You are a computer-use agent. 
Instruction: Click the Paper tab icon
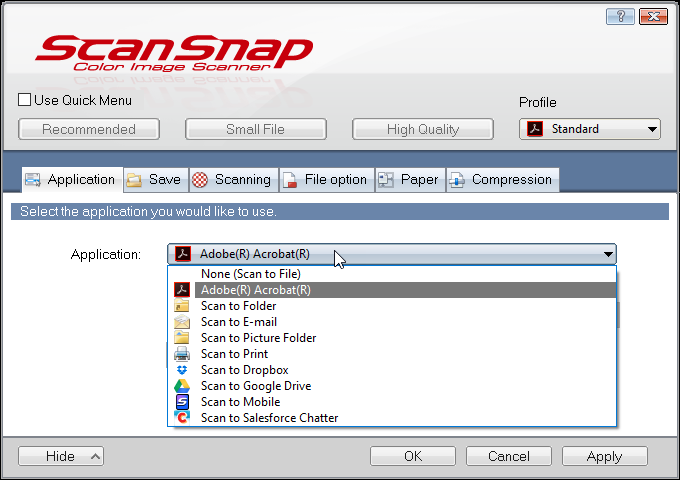[x=386, y=180]
